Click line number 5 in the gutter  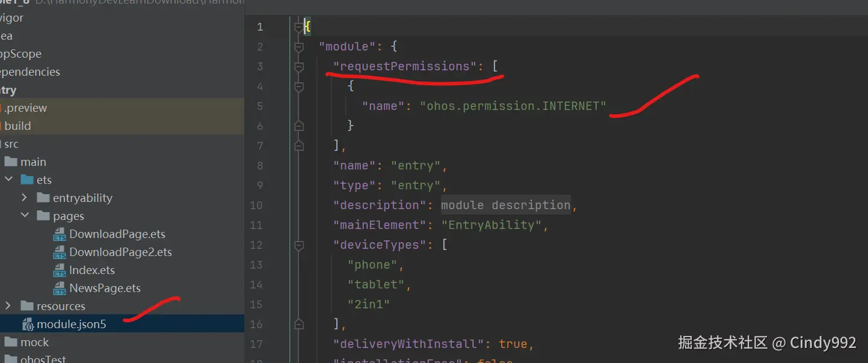259,106
